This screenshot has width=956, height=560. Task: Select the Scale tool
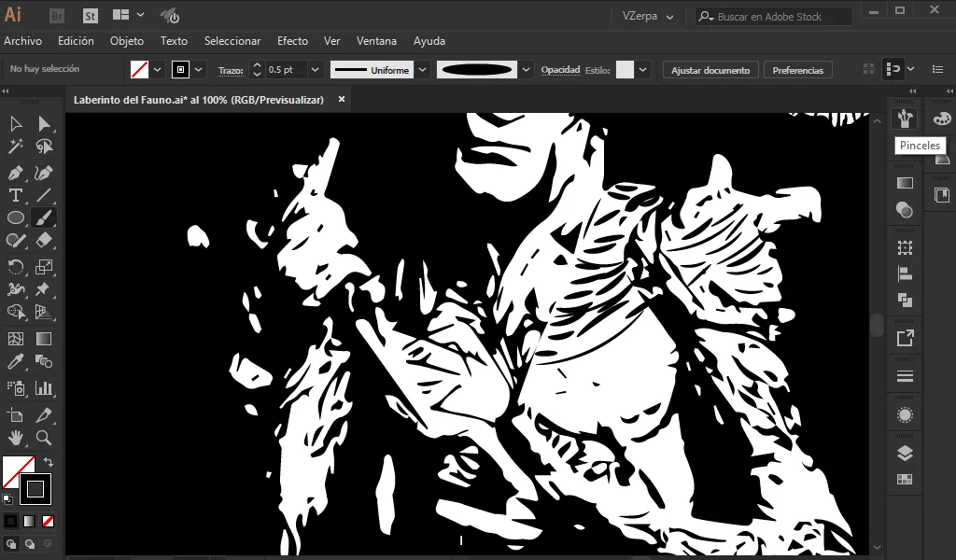[44, 267]
